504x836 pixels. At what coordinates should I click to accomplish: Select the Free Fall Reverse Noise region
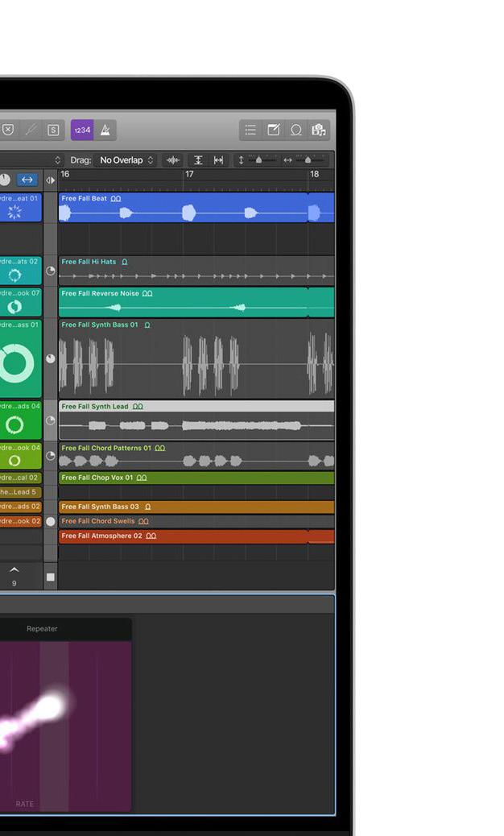[196, 302]
